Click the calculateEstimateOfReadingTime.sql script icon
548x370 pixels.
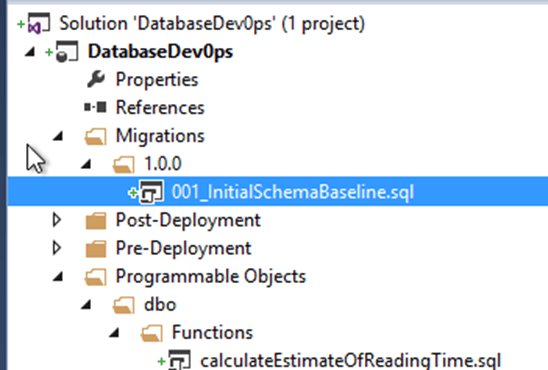(x=180, y=360)
